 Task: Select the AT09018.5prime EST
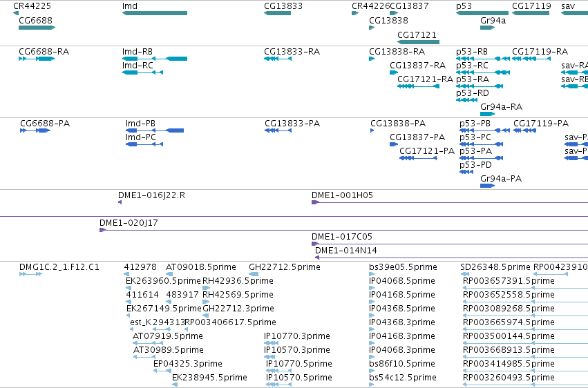click(x=169, y=274)
